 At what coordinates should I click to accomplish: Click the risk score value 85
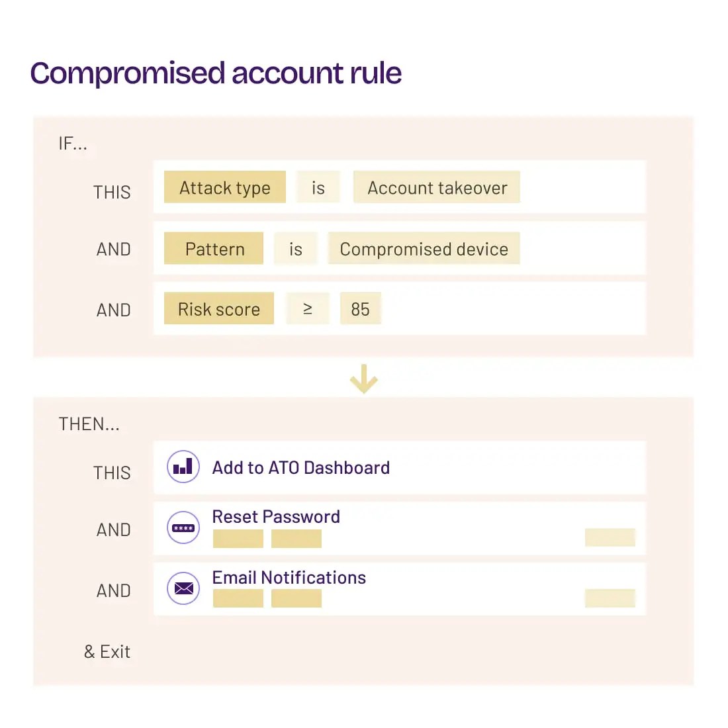pos(361,309)
